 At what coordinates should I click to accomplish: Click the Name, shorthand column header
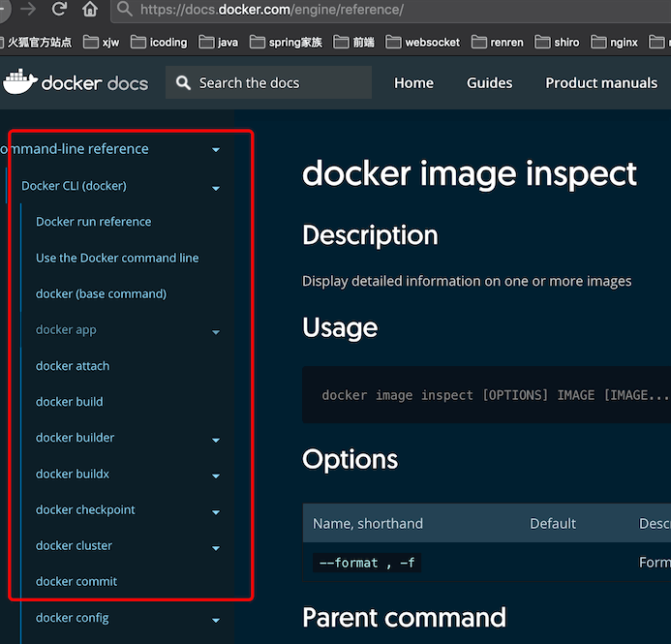(x=368, y=523)
